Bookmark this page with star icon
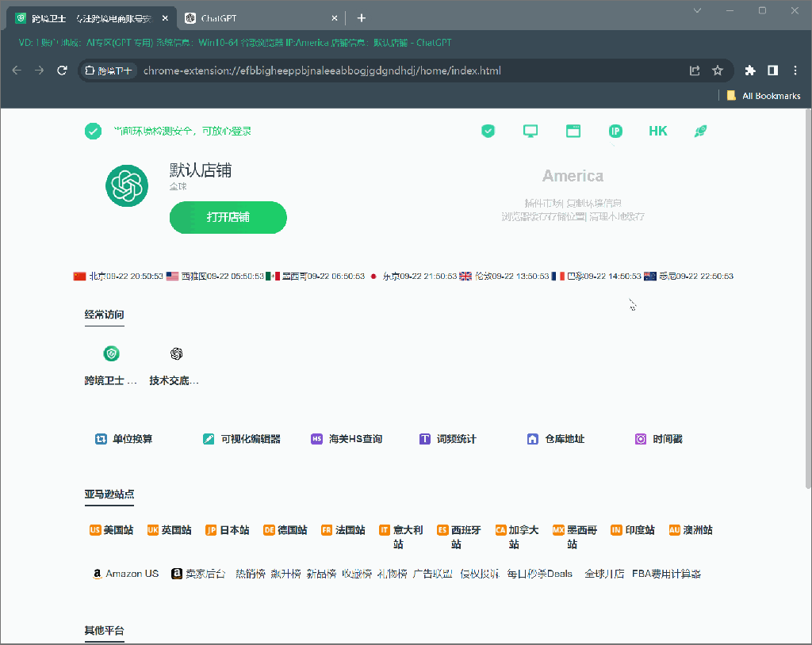 718,71
